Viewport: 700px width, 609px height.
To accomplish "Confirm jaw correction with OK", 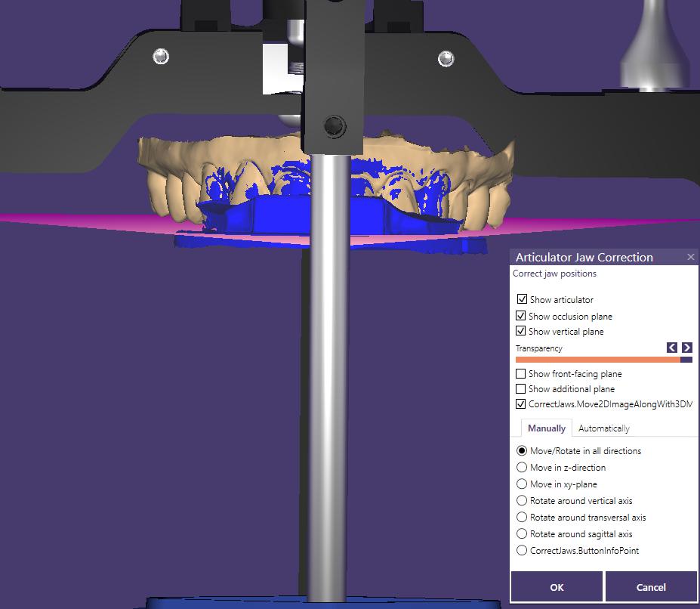I will tap(557, 586).
